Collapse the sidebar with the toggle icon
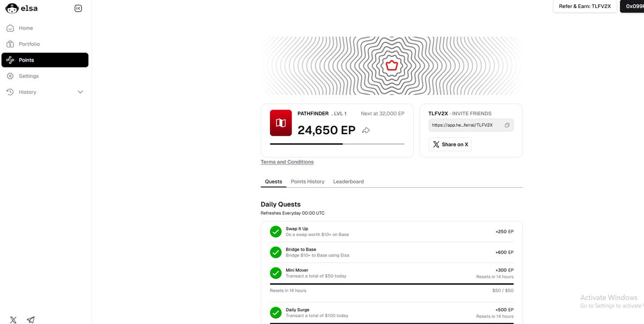 [78, 9]
